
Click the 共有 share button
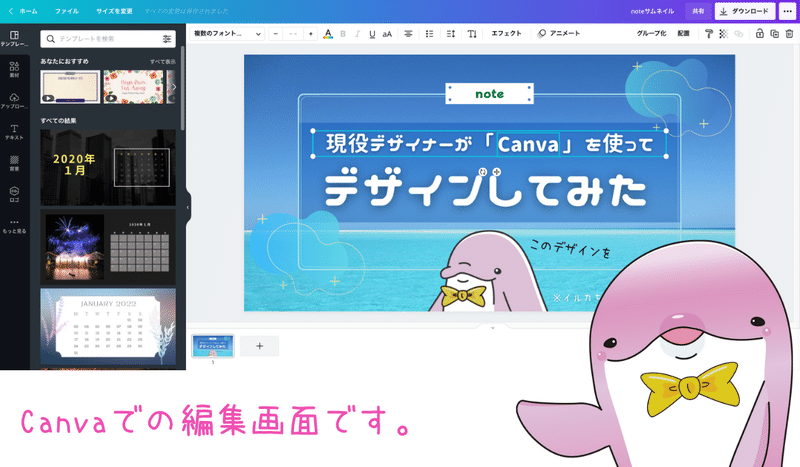tap(698, 11)
